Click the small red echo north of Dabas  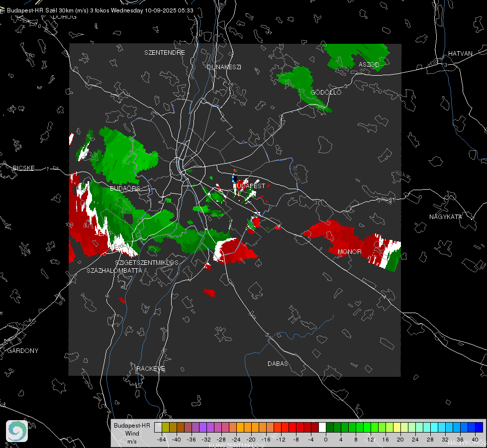tap(209, 292)
